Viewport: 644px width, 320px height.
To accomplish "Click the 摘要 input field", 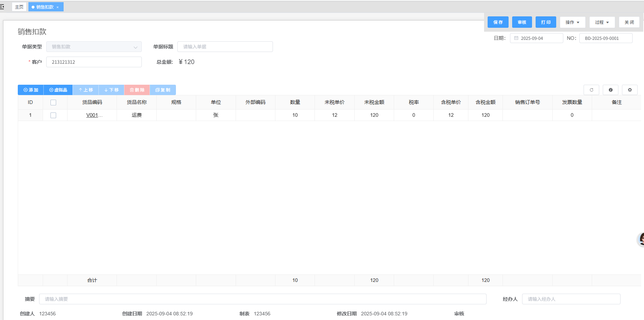I will 262,299.
